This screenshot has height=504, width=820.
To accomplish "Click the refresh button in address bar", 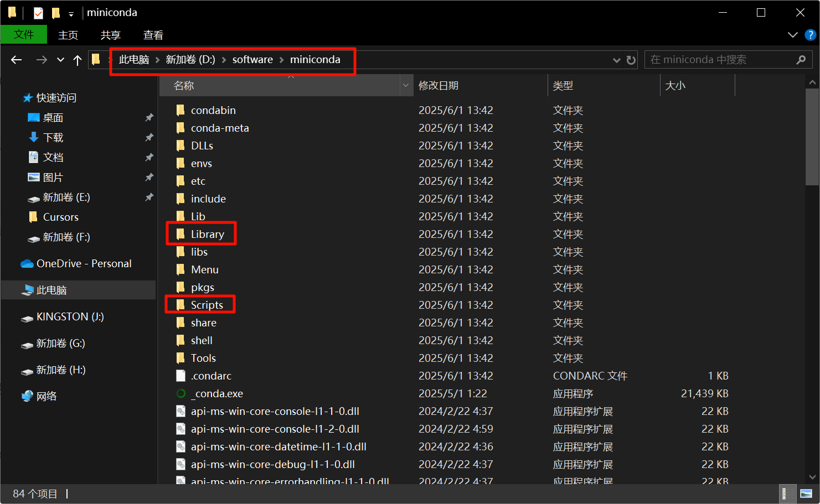I will (631, 60).
